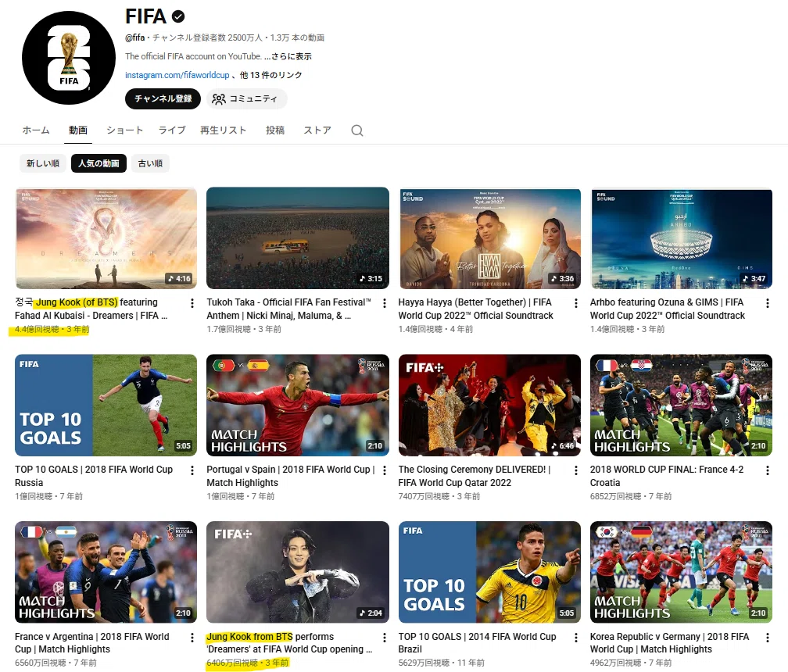Open options menu for Hayya Hayya video

[575, 303]
